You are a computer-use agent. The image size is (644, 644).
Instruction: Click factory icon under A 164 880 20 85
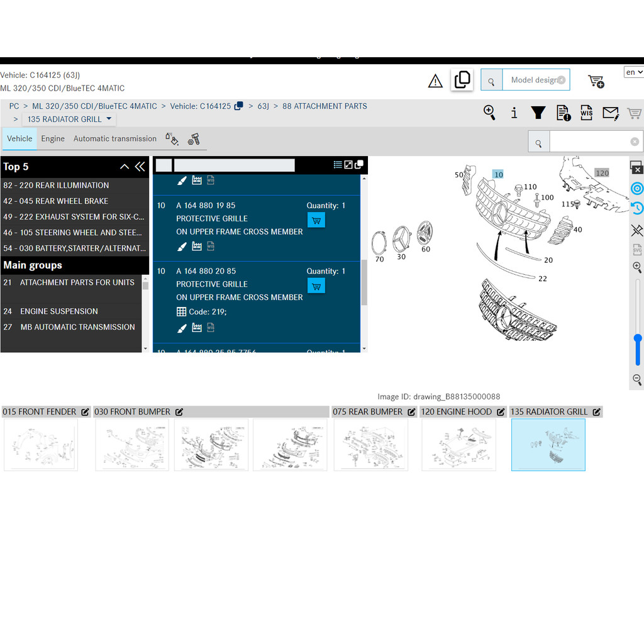click(197, 327)
